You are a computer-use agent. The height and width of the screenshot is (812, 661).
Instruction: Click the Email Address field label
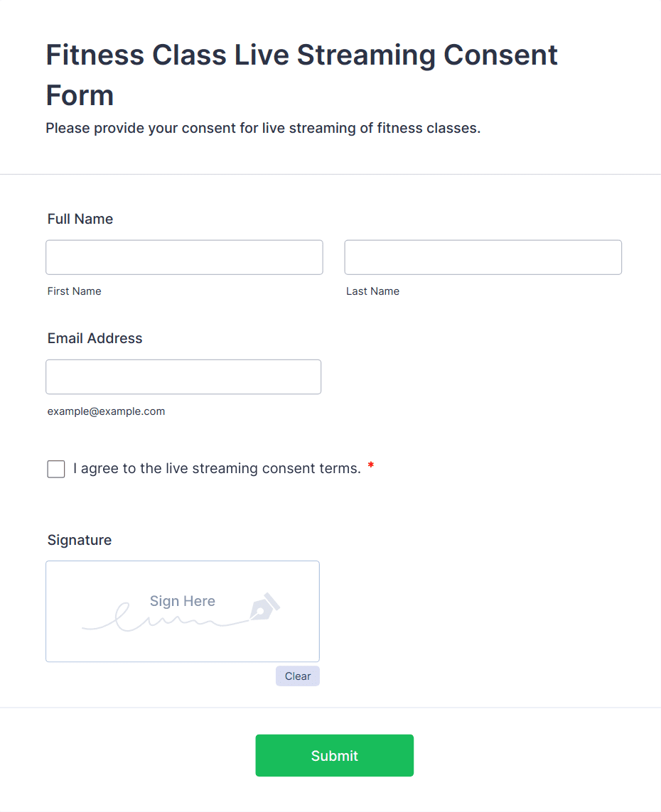[x=95, y=338]
